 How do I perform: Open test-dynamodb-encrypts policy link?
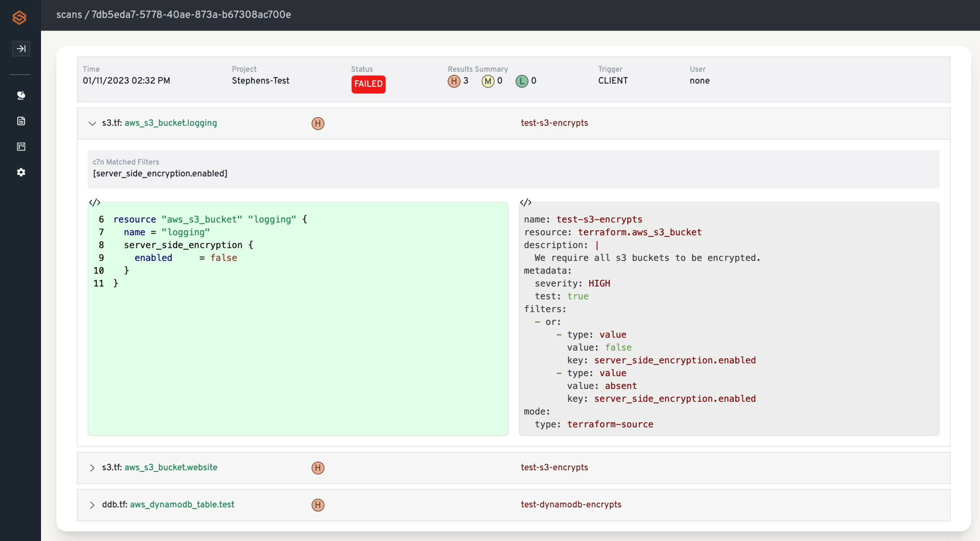coord(571,504)
